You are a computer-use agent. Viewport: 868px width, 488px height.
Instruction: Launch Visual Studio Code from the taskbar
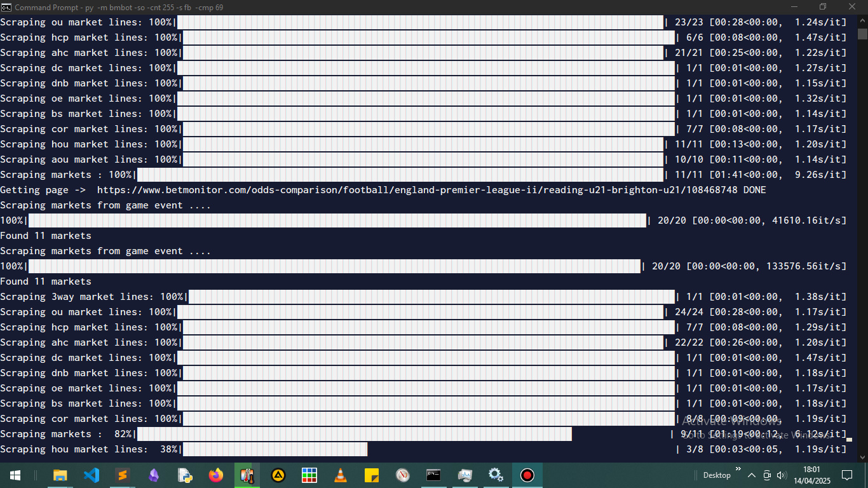(x=91, y=475)
